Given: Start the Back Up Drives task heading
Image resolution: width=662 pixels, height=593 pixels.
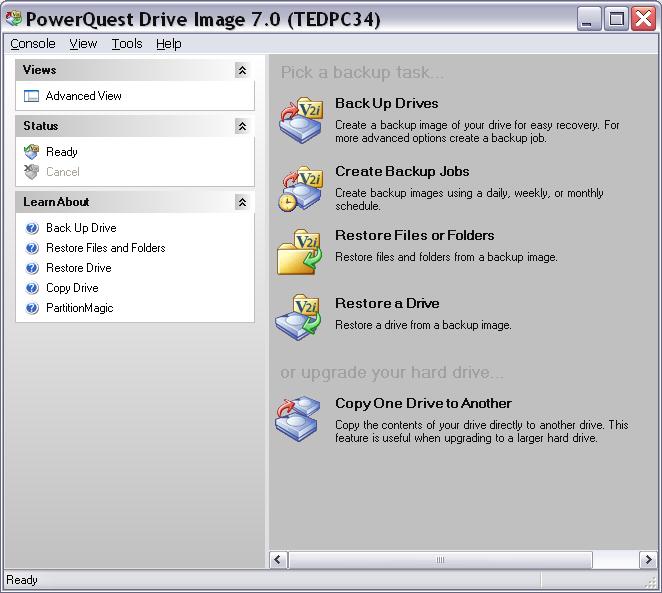Looking at the screenshot, I should (387, 103).
